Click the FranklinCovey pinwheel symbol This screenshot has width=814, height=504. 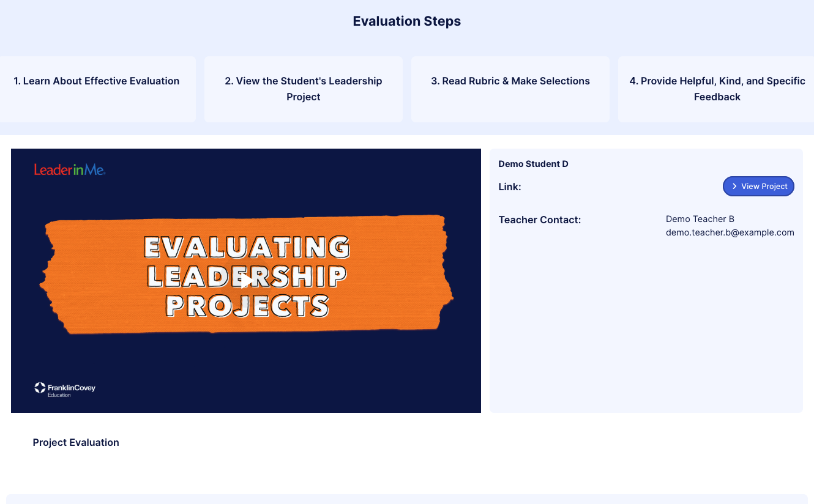point(40,387)
